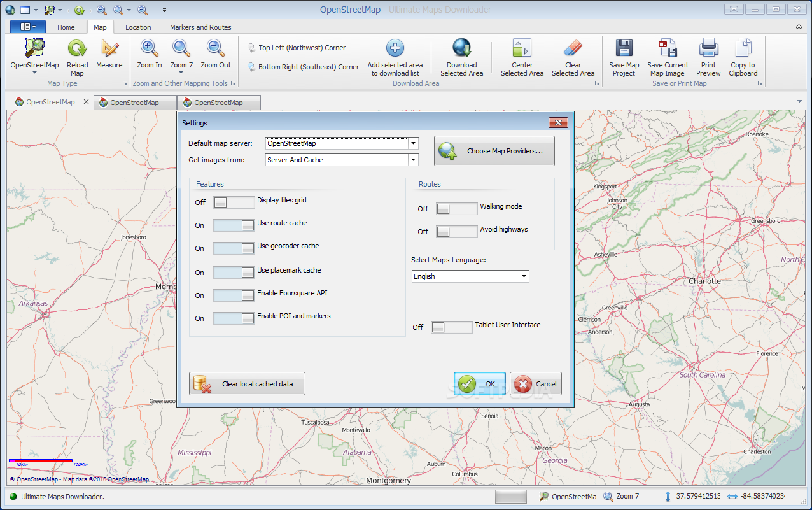Click the OpenStreetMa map icon in status bar

544,497
